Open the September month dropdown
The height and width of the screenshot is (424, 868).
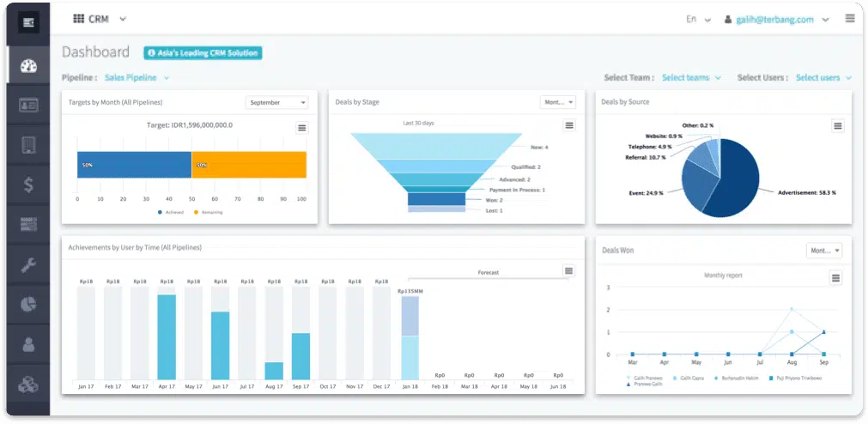(x=276, y=102)
